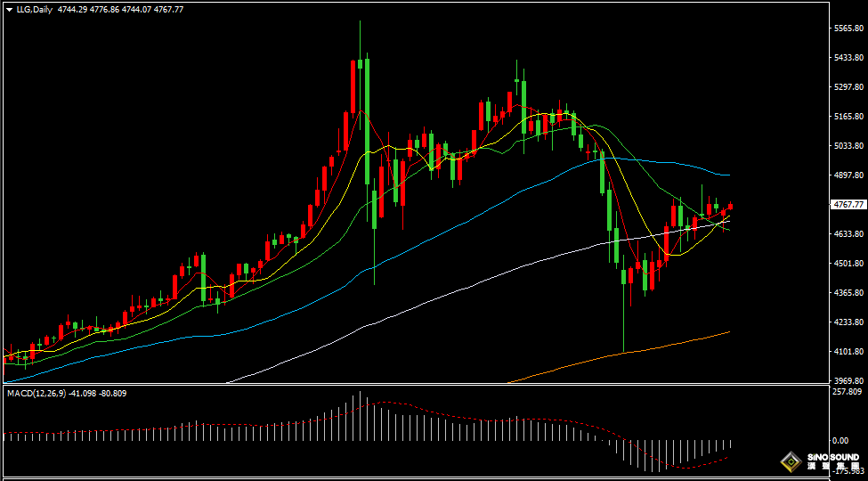
Task: Click the triangle arrow beside LLG,Daily
Action: (x=9, y=9)
